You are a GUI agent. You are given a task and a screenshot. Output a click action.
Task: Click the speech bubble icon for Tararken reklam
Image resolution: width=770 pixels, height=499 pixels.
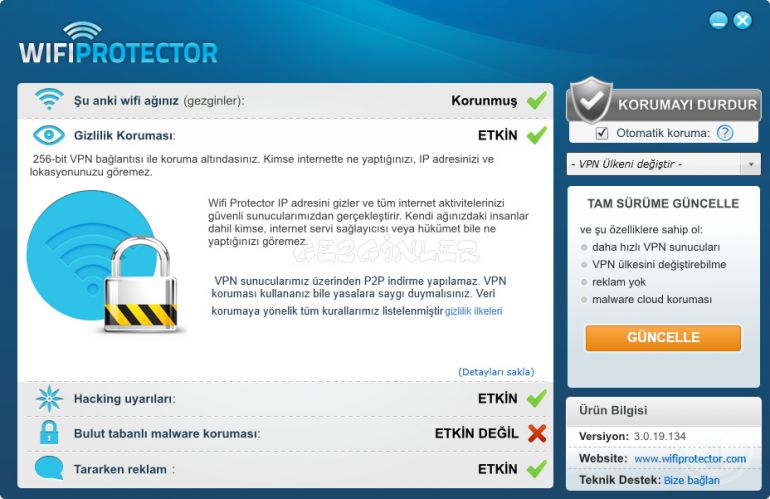(49, 468)
